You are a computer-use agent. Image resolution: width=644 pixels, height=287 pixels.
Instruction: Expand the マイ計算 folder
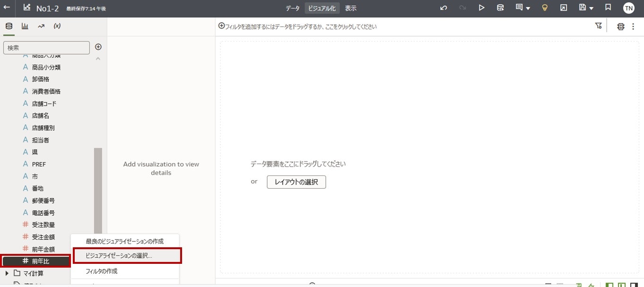7,273
